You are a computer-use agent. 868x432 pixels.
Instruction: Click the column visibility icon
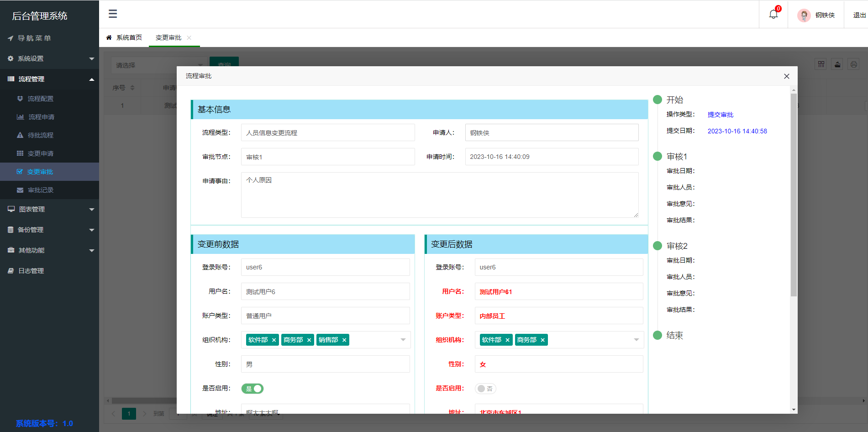[x=821, y=64]
